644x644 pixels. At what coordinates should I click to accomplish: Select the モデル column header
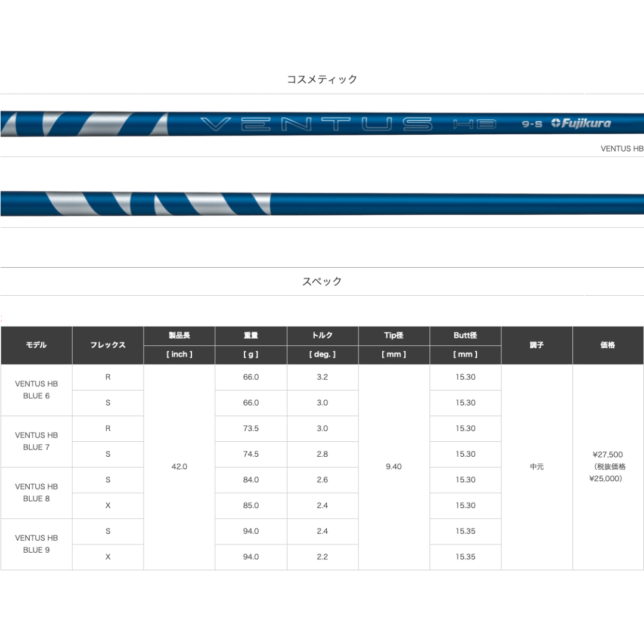point(36,345)
